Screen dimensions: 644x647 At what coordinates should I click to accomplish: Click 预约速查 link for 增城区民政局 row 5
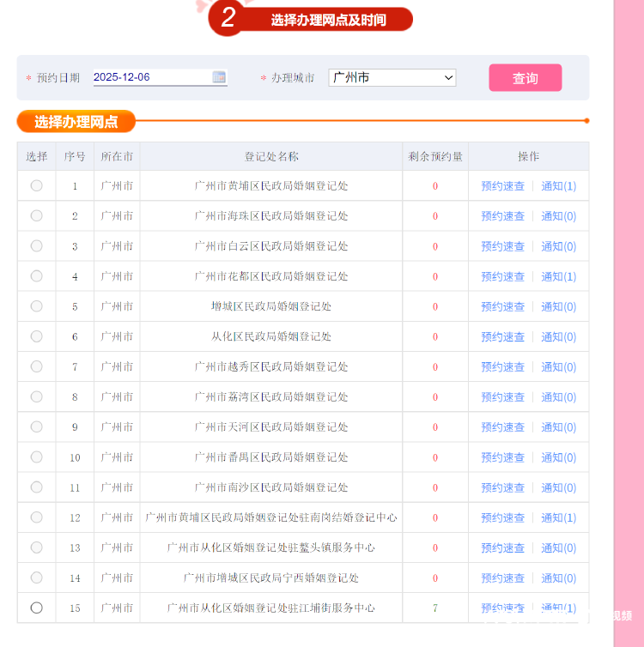click(503, 306)
